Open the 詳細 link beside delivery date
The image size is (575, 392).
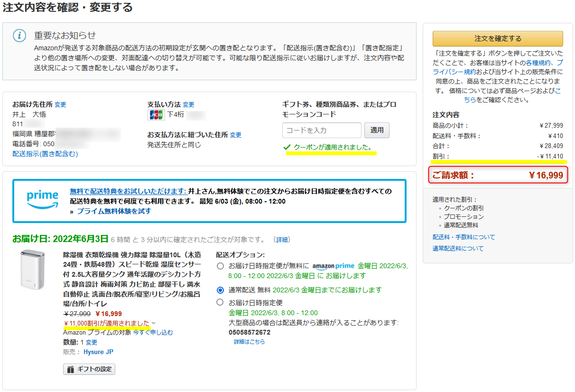282,240
